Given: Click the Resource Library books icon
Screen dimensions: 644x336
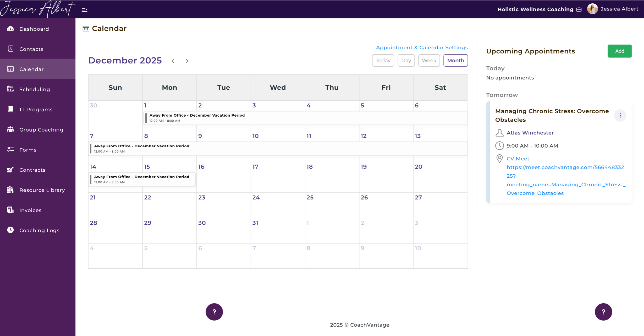Looking at the screenshot, I should click(10, 190).
